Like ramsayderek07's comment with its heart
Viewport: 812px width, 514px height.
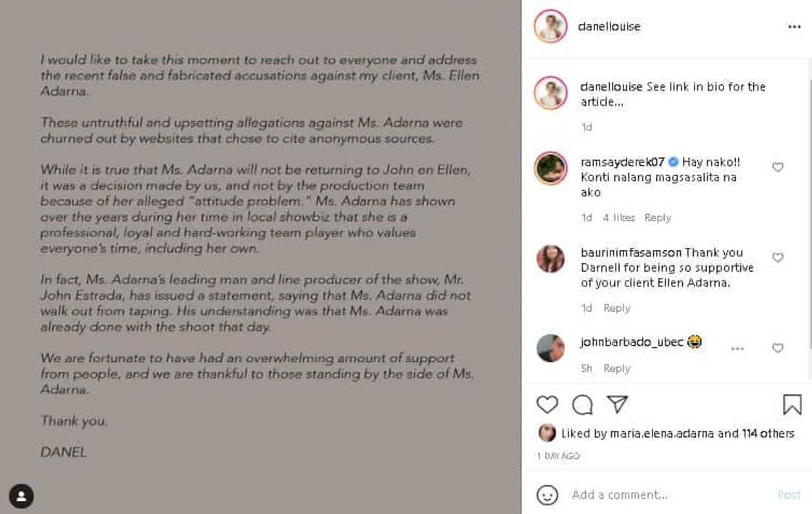(778, 167)
